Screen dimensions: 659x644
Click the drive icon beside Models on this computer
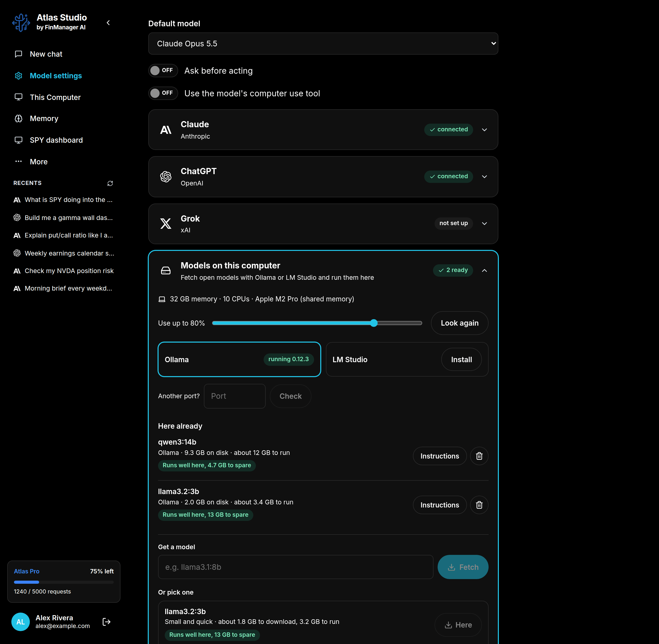pyautogui.click(x=166, y=270)
